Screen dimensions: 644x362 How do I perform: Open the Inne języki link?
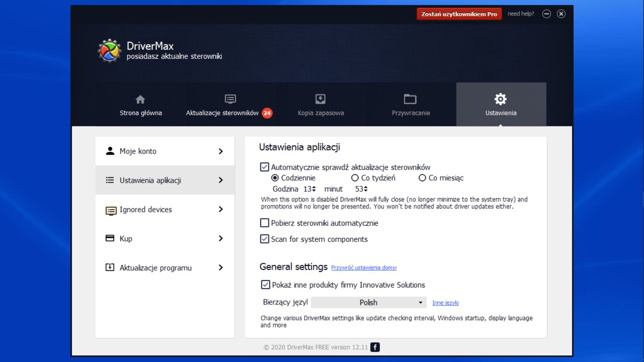click(x=446, y=303)
